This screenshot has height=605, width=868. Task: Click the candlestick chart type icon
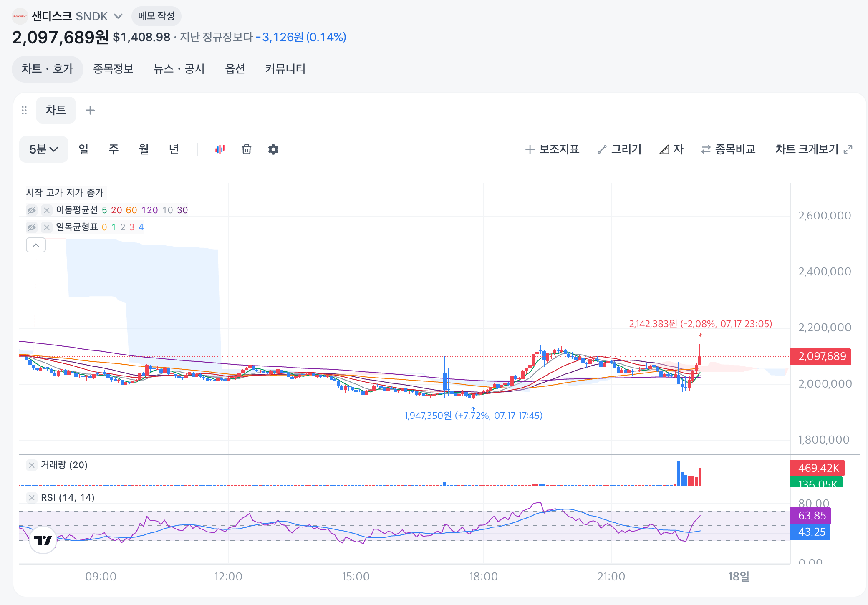point(220,149)
